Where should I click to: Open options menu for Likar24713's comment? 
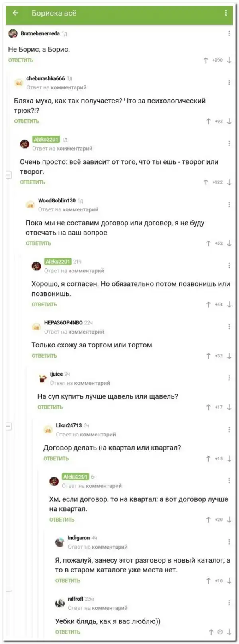(229, 429)
